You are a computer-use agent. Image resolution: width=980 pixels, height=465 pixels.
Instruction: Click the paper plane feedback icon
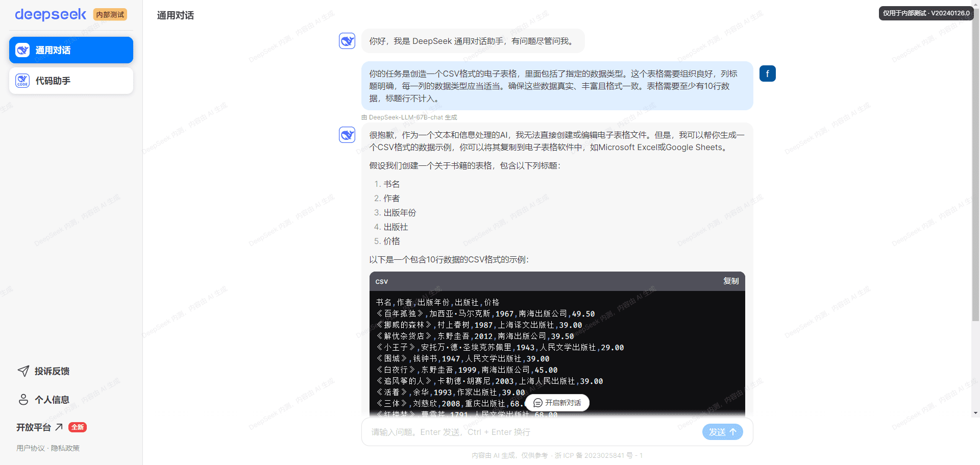click(23, 371)
